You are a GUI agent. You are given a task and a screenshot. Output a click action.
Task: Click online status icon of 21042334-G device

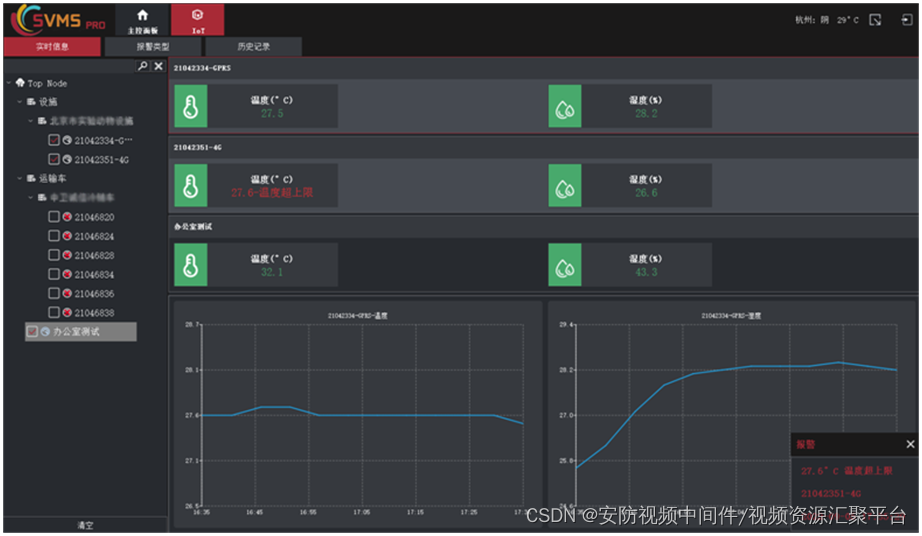click(x=67, y=140)
